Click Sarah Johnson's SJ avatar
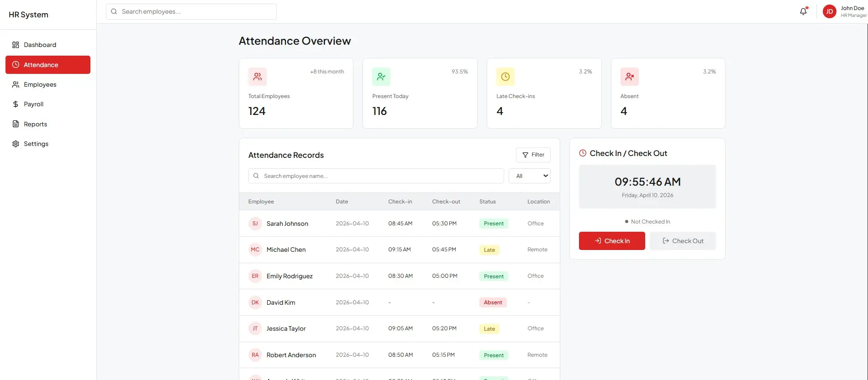The height and width of the screenshot is (380, 868). point(255,224)
